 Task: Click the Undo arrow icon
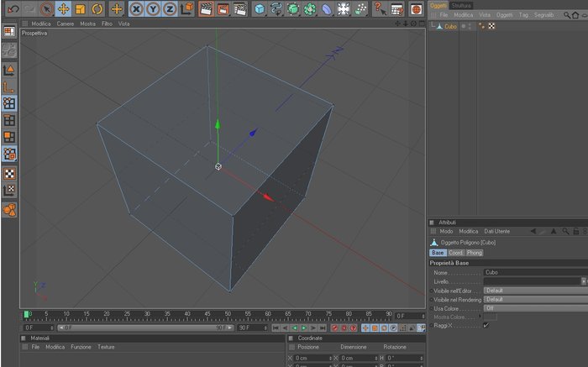13,8
